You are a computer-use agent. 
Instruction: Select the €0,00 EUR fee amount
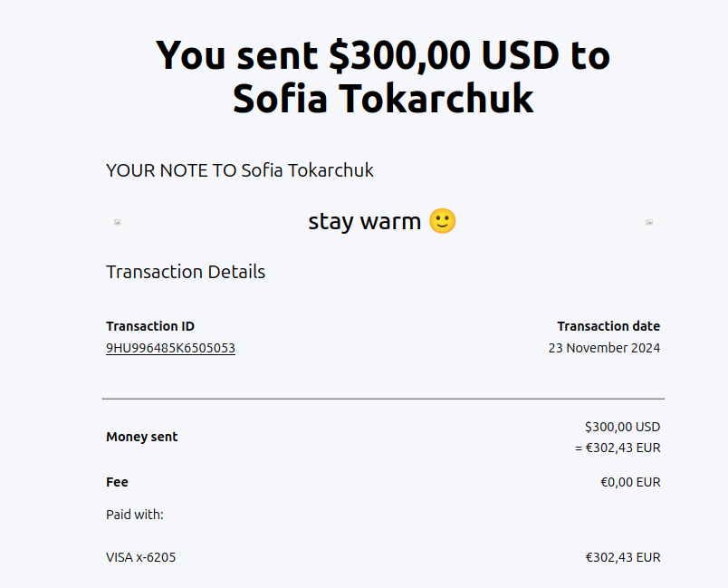630,482
